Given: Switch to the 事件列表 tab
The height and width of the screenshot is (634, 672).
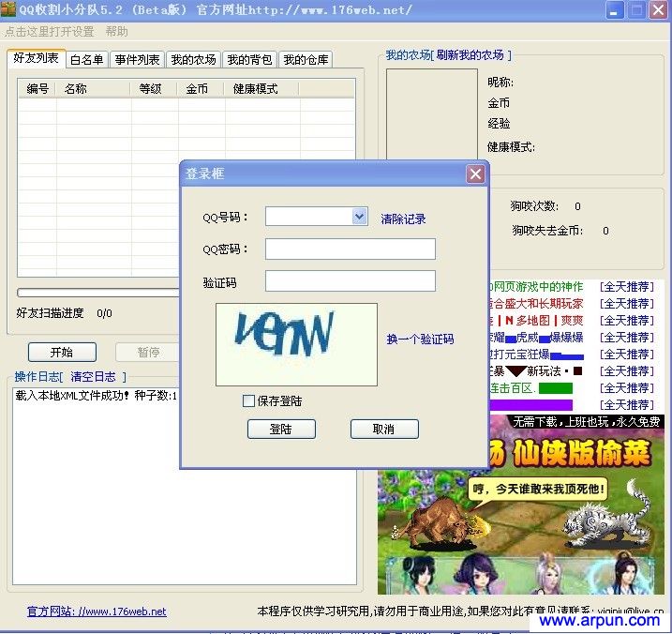Looking at the screenshot, I should 137,60.
